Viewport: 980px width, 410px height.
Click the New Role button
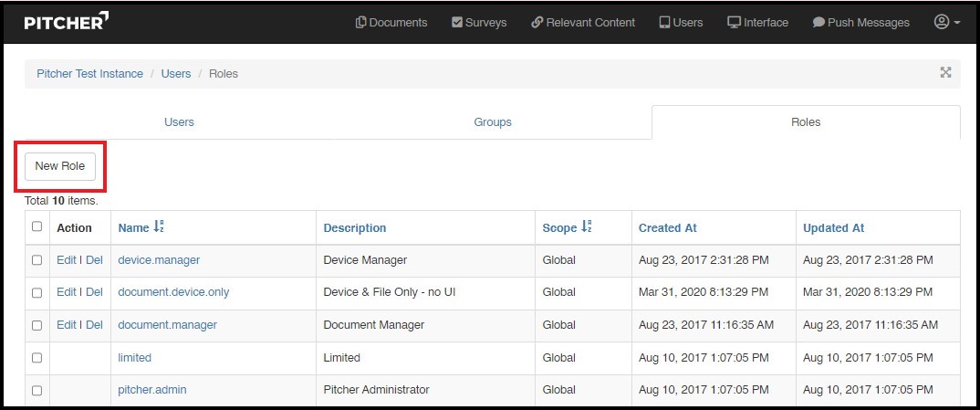[x=60, y=166]
